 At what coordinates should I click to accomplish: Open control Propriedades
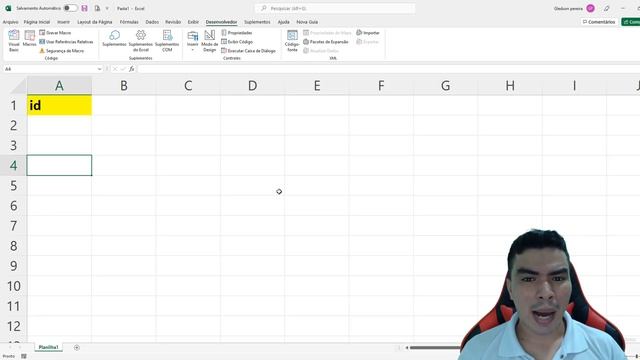pos(237,33)
